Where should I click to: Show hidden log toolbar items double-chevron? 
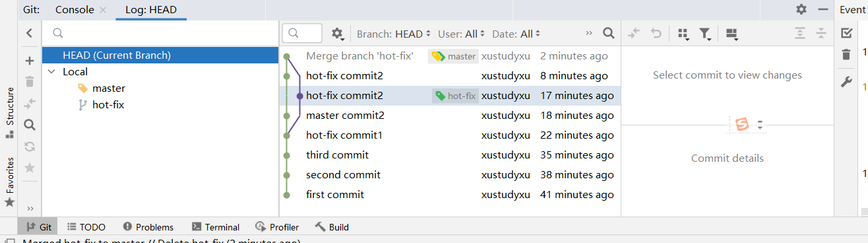[x=588, y=33]
